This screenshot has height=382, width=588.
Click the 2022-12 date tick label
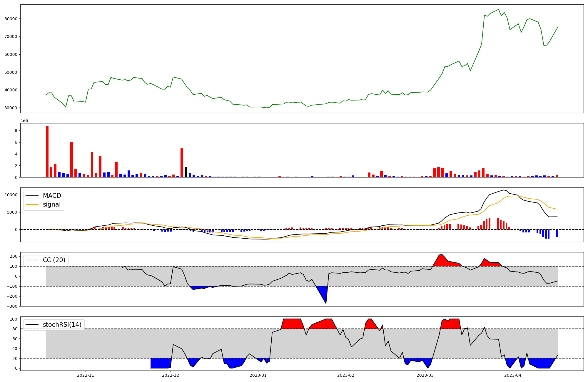click(x=171, y=375)
